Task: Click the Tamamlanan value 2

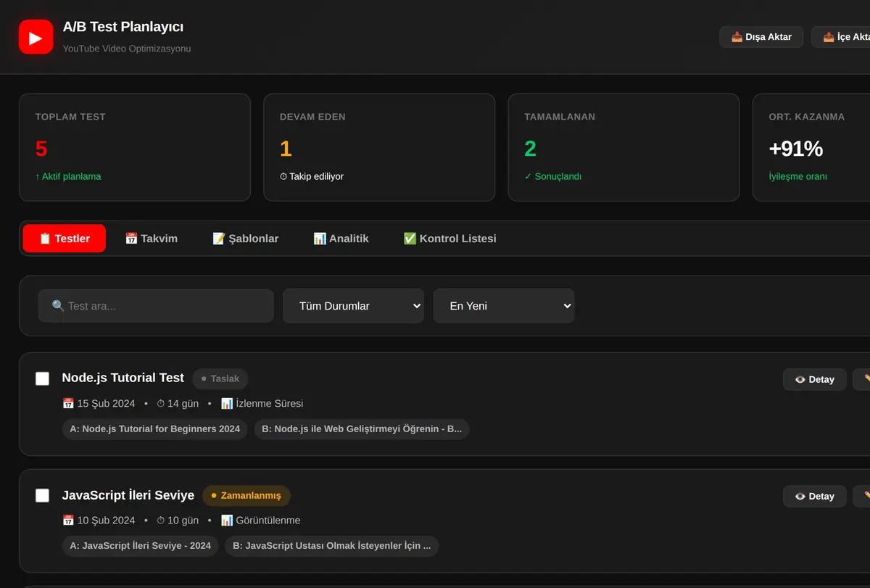Action: (x=531, y=149)
